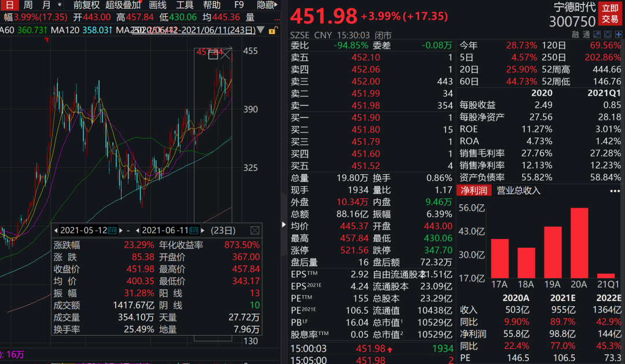Close the selected range box on chart

click(x=226, y=54)
